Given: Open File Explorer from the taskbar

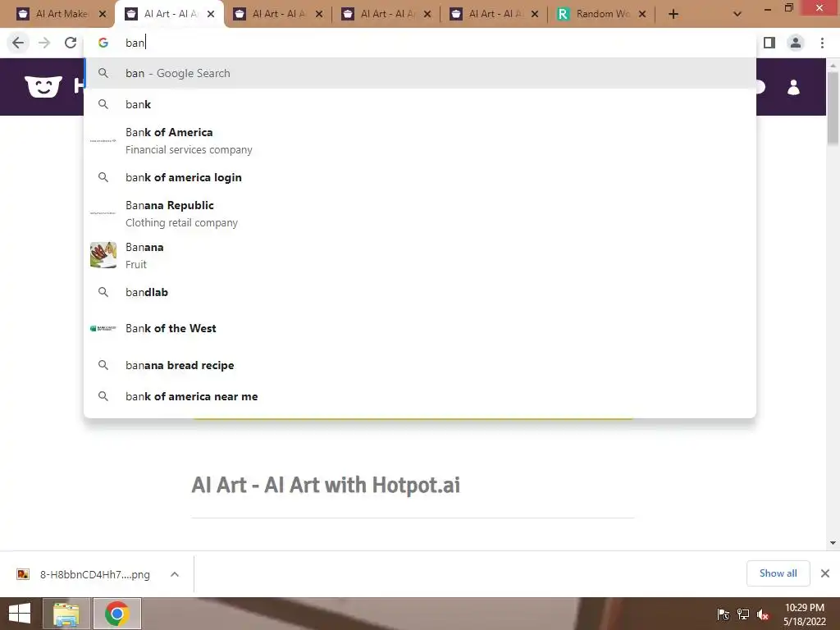Looking at the screenshot, I should coord(66,614).
